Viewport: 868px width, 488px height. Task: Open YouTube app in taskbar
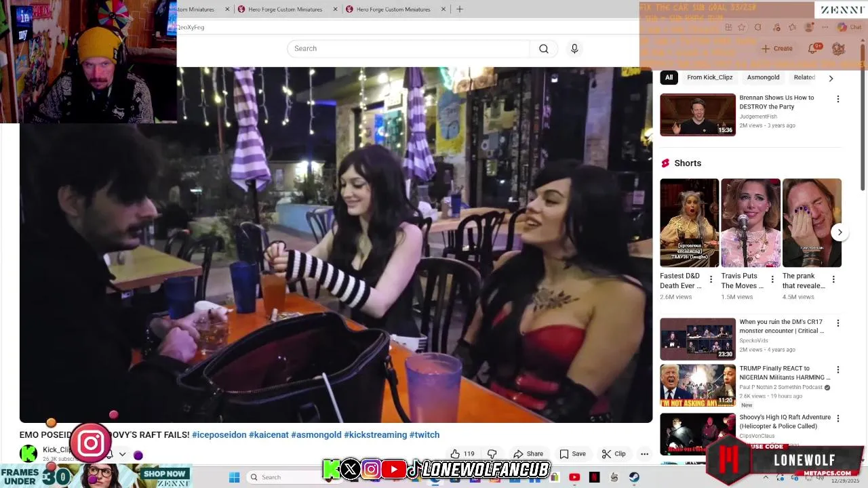pyautogui.click(x=574, y=477)
